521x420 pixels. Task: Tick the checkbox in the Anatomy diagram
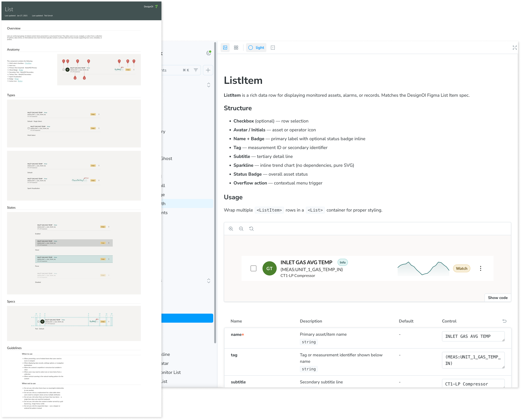[64, 70]
